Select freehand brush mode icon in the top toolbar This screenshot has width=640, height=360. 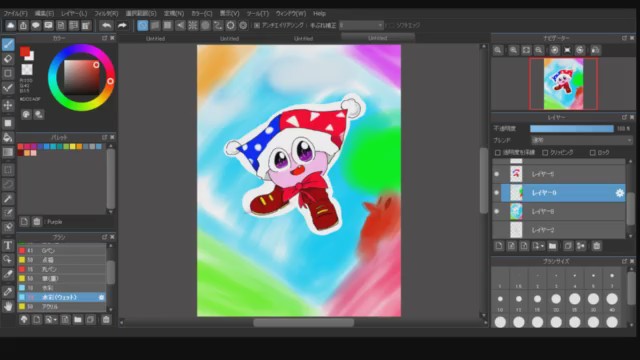coord(142,25)
